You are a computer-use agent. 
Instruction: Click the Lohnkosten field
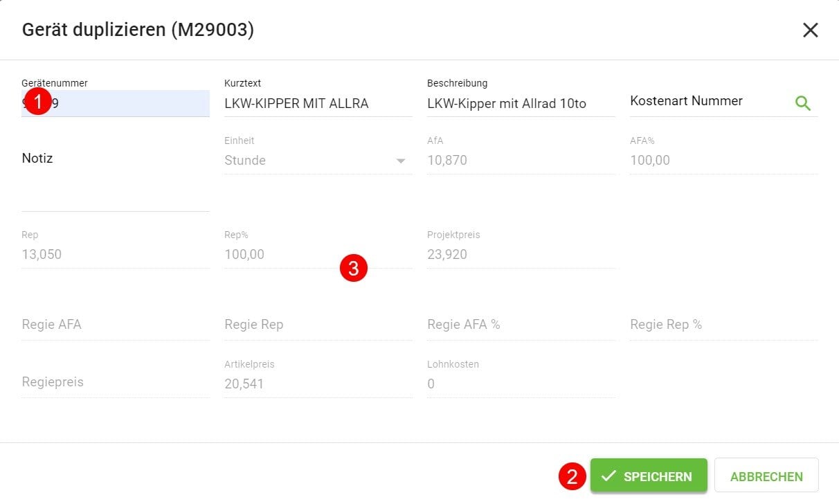coord(520,384)
